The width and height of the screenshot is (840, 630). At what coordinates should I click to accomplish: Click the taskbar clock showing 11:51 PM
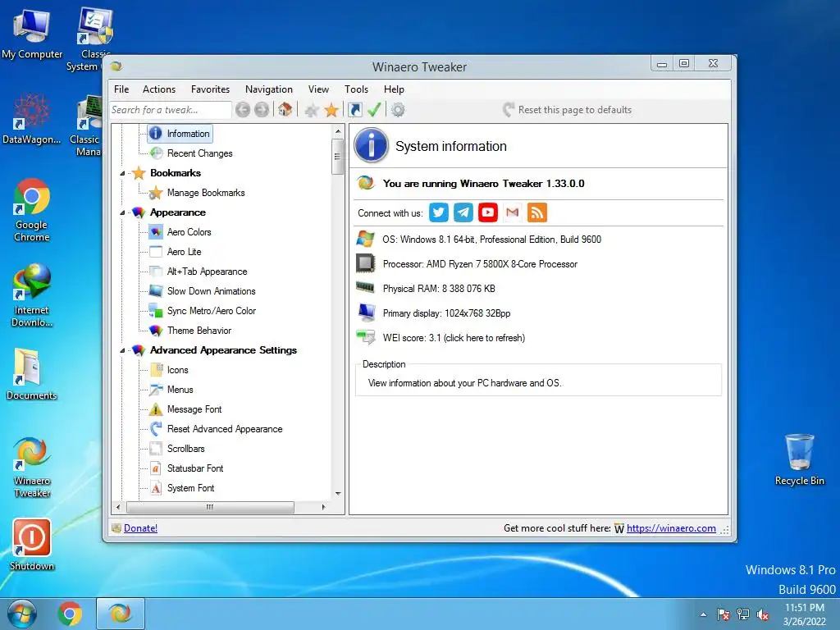[x=805, y=614]
